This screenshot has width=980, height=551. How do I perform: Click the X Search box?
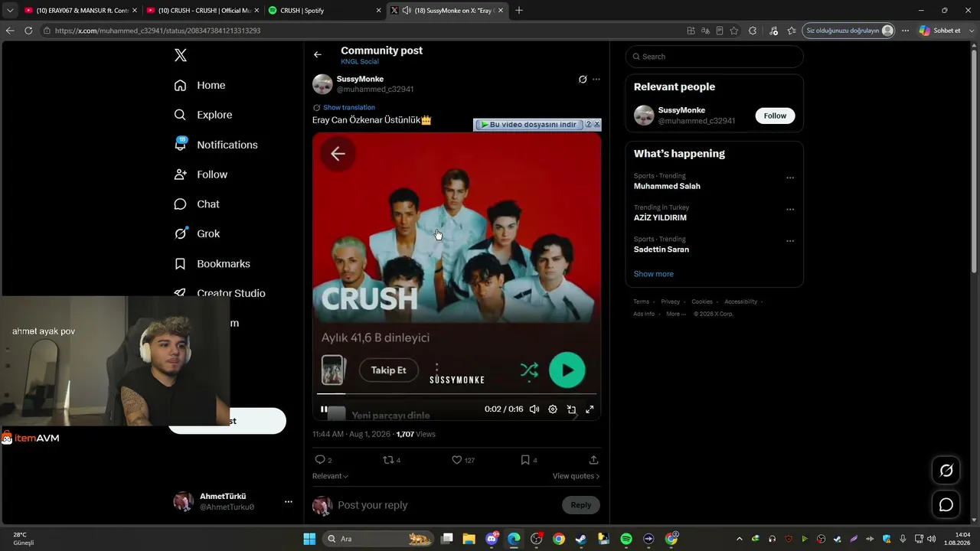pyautogui.click(x=714, y=57)
